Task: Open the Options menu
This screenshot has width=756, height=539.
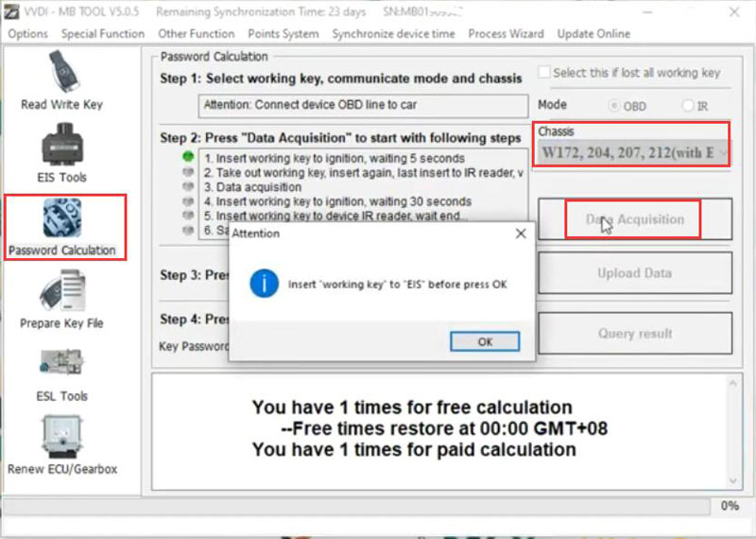Action: click(x=28, y=34)
